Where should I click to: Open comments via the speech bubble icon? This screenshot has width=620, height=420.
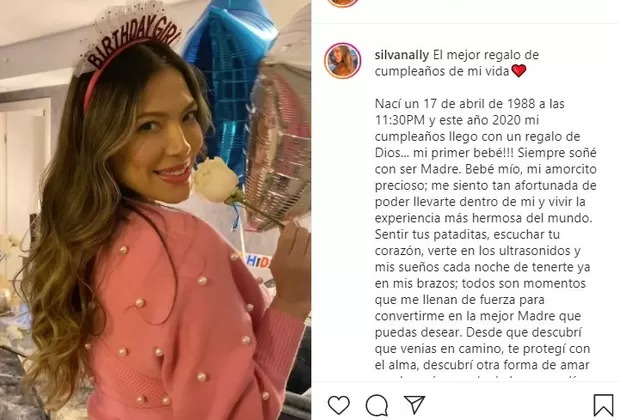[x=376, y=405]
